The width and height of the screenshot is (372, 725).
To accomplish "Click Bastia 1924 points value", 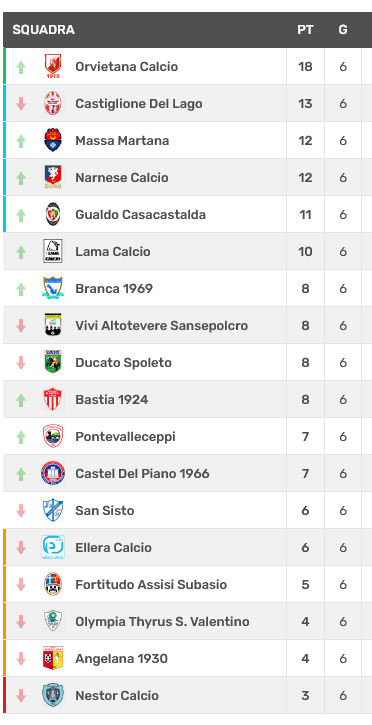I will coord(305,399).
